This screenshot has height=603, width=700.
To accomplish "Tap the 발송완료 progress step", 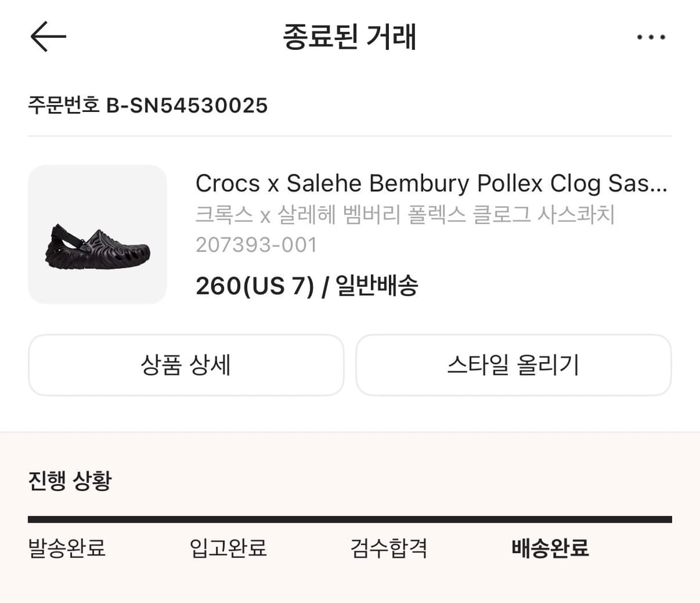I will point(65,548).
